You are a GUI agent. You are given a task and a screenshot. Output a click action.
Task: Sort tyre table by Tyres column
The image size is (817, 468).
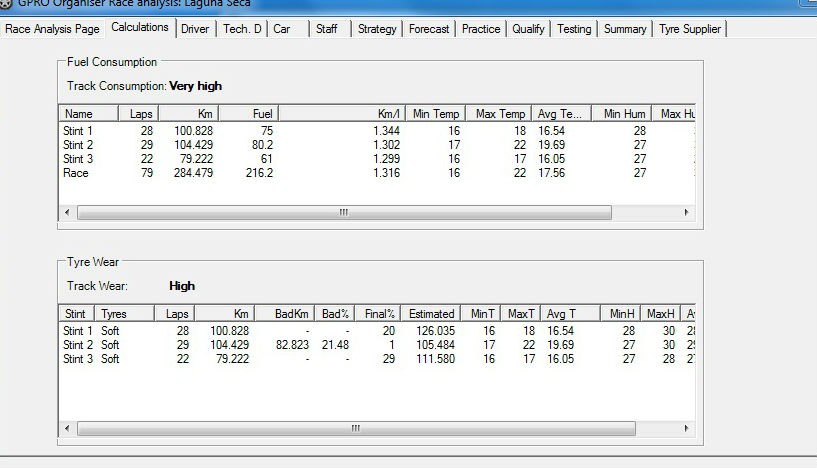[125, 314]
